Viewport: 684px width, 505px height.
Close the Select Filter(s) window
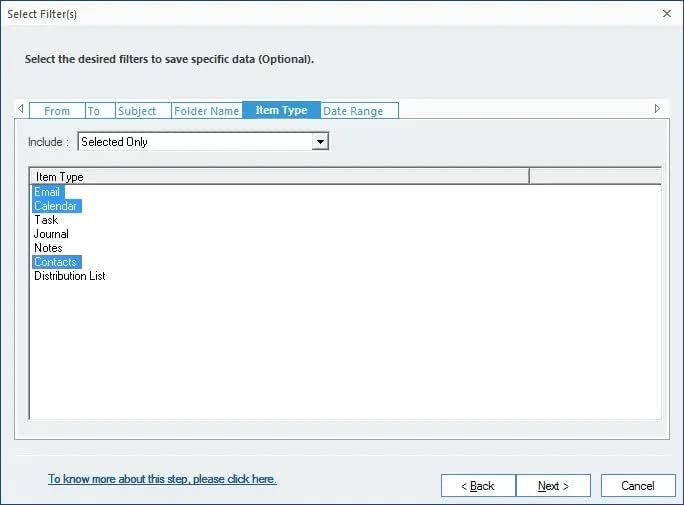(667, 14)
